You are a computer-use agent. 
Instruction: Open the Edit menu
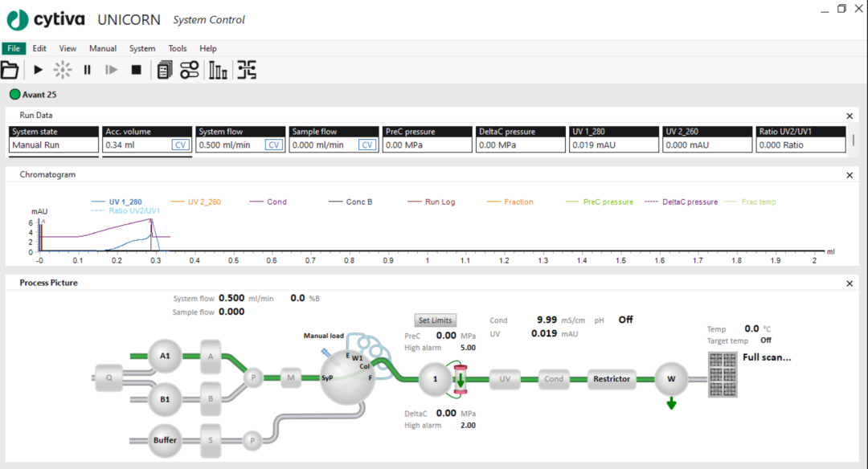(39, 48)
